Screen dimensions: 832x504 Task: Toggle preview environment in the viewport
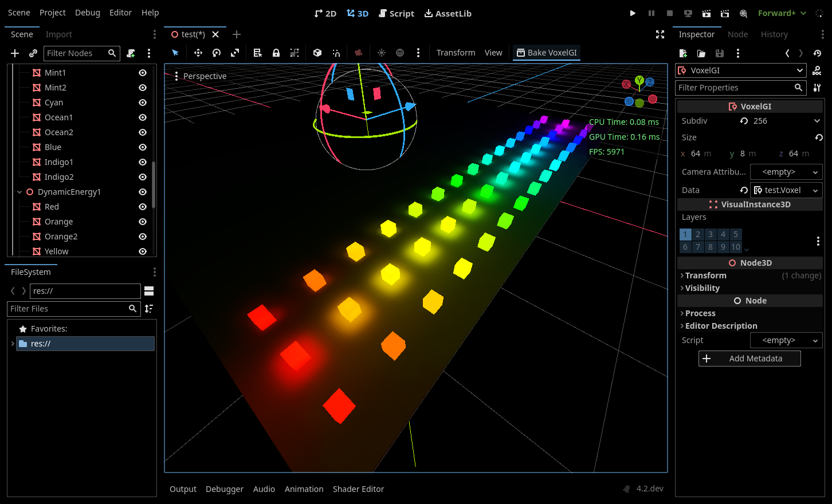[x=400, y=53]
